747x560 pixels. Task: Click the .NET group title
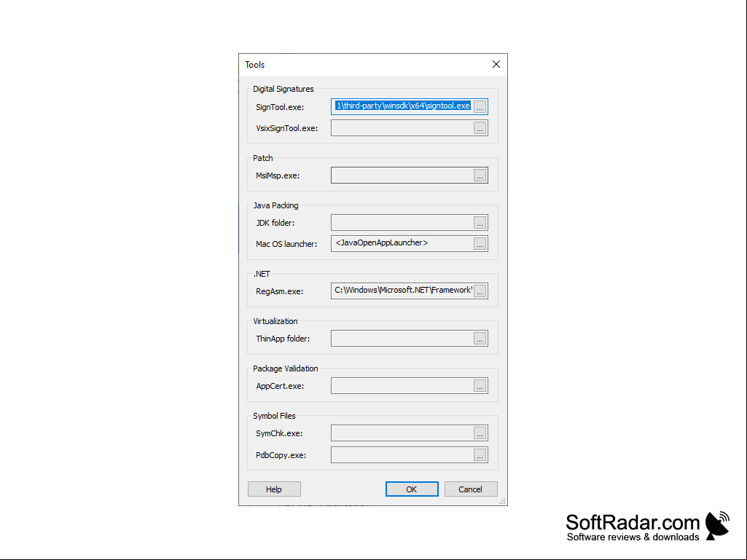coord(262,274)
